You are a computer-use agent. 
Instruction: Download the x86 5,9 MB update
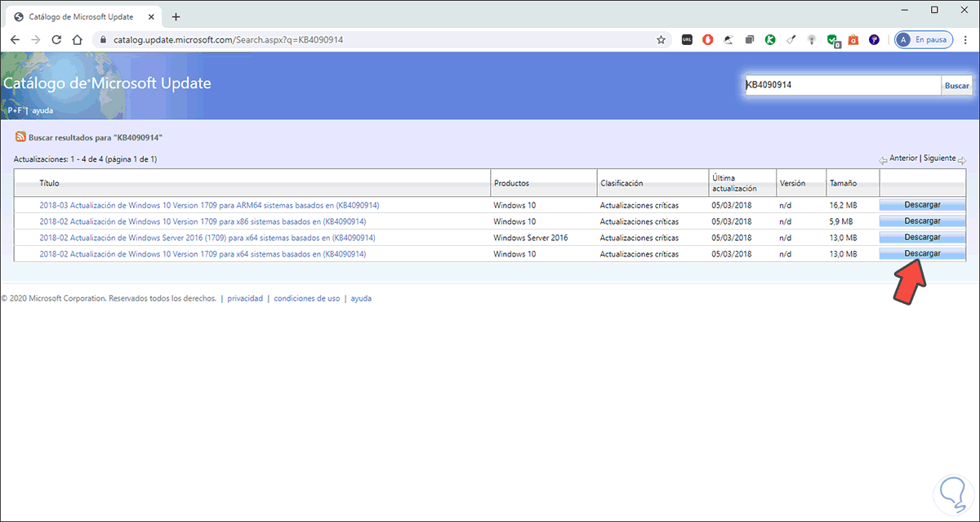click(x=923, y=221)
